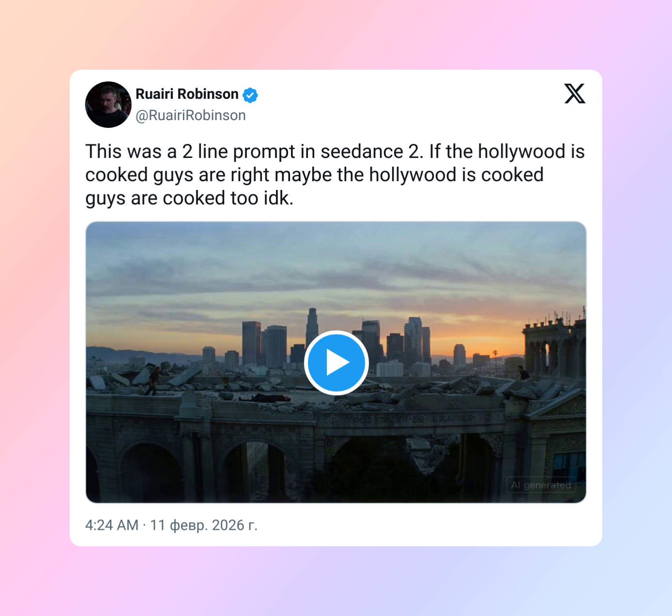Open the X logo link
672x616 pixels.
click(575, 93)
